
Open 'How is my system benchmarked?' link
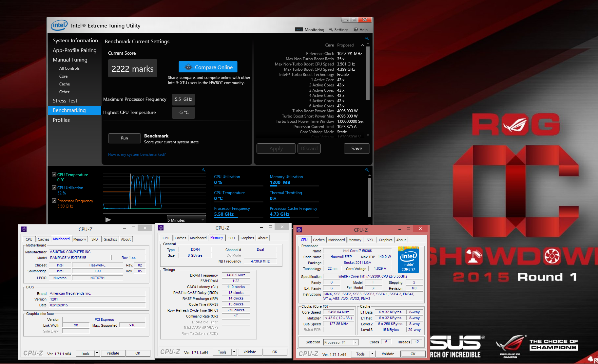coord(137,155)
